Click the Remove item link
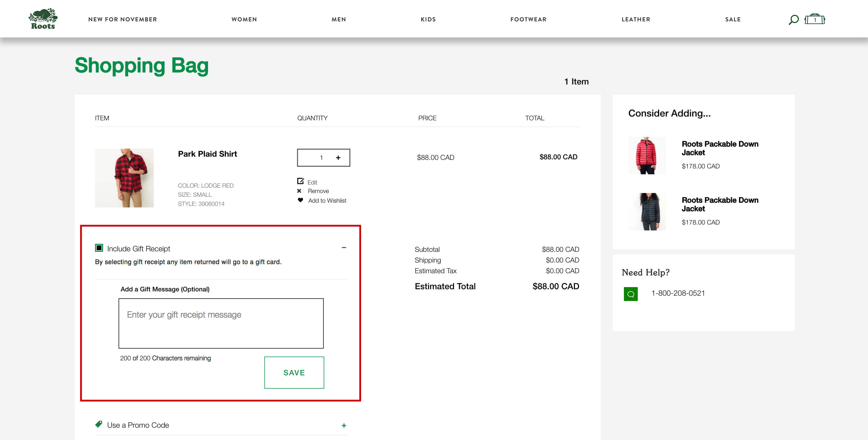The image size is (868, 440). click(318, 191)
